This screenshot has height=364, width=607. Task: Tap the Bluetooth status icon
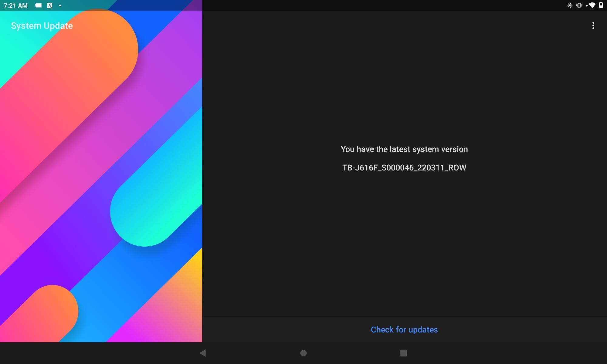(570, 5)
